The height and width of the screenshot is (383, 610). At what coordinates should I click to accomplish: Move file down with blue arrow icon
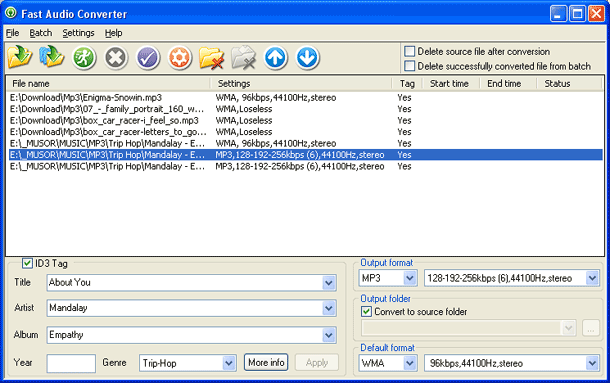point(307,58)
